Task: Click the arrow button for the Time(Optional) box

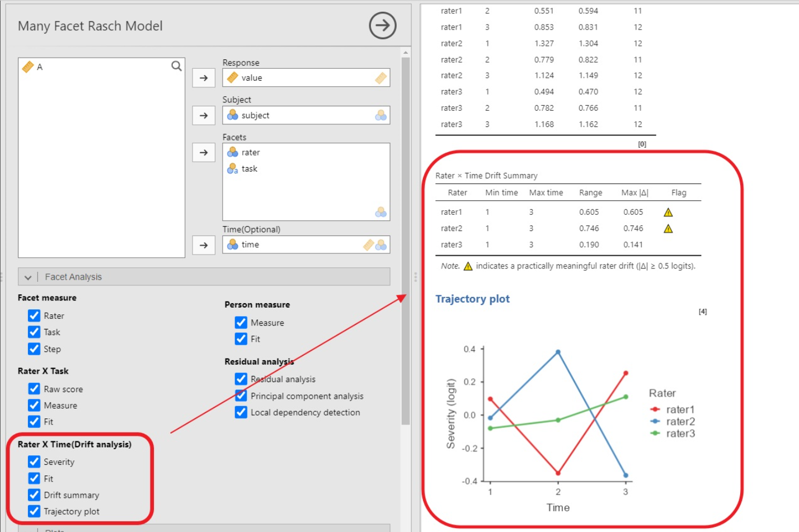Action: click(204, 245)
